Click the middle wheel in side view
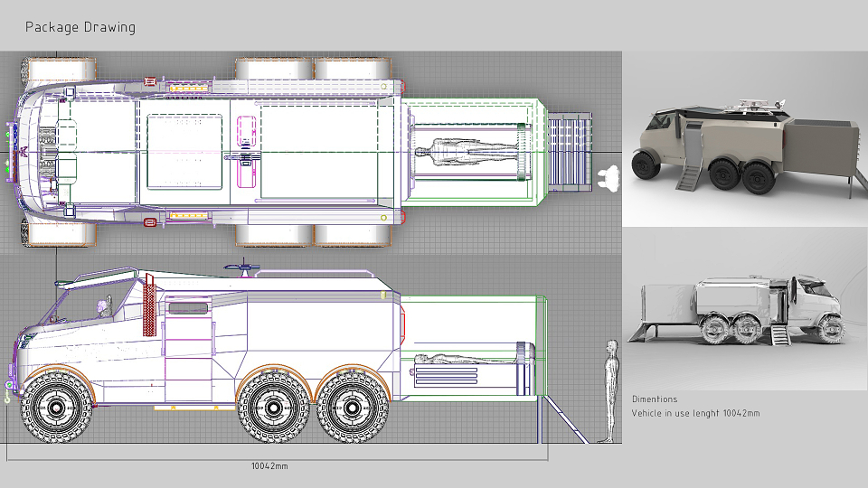 pyautogui.click(x=273, y=408)
